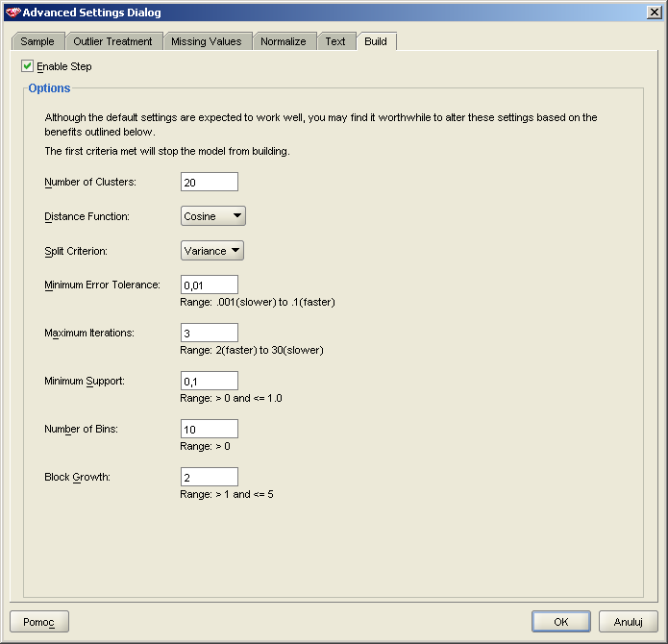Focus the Number of Clusters field

point(210,182)
